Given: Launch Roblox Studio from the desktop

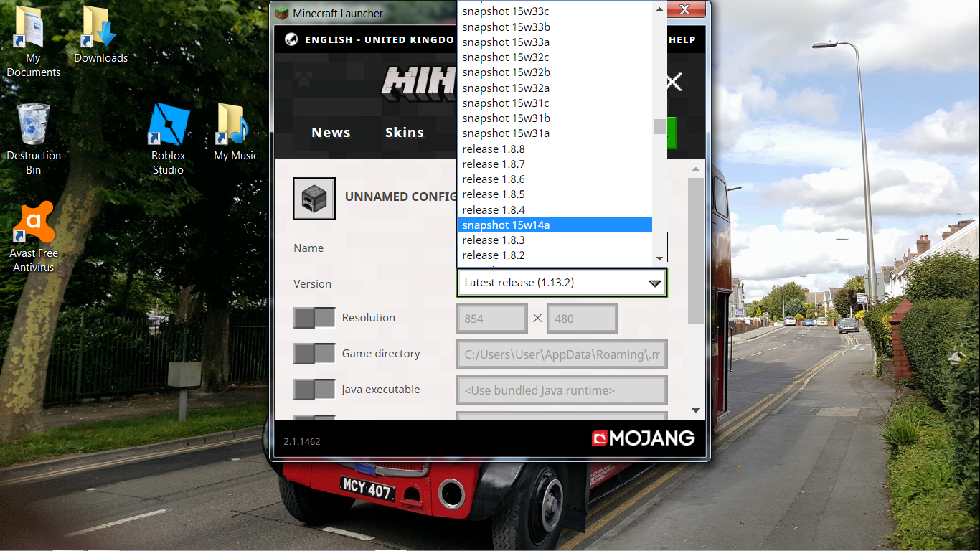Looking at the screenshot, I should click(168, 139).
